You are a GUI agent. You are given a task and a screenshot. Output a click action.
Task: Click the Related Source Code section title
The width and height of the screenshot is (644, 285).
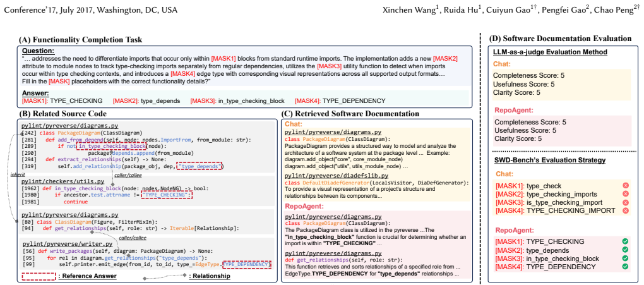[x=63, y=113]
